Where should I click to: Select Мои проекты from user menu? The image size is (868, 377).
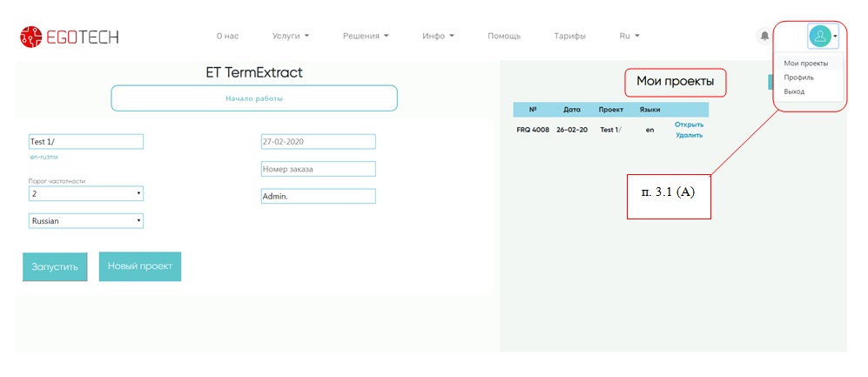(x=805, y=63)
